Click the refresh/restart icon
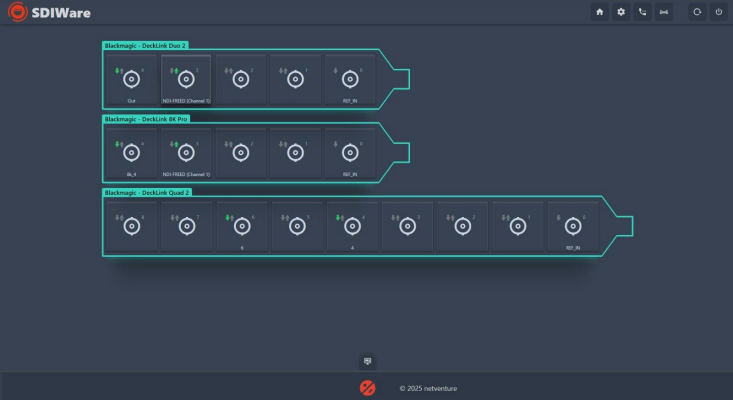 (697, 12)
